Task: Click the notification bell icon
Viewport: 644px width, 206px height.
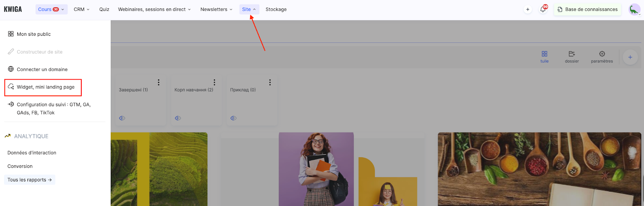Action: tap(543, 9)
